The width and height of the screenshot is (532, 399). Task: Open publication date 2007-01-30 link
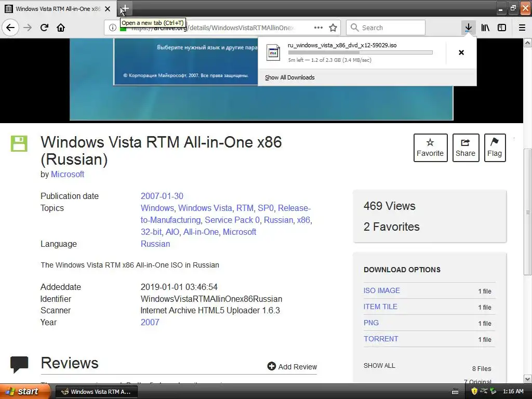click(x=162, y=196)
